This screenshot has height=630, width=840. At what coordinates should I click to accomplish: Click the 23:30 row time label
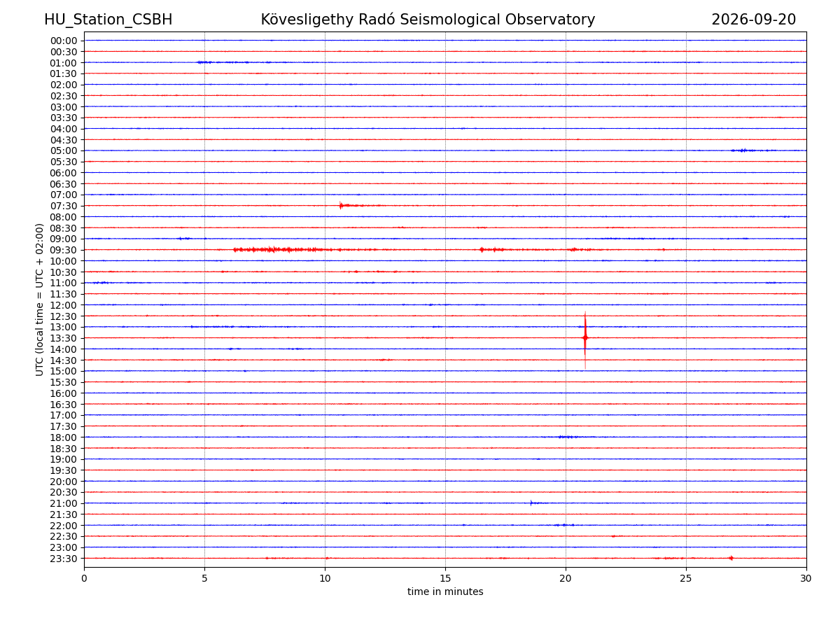pyautogui.click(x=63, y=559)
